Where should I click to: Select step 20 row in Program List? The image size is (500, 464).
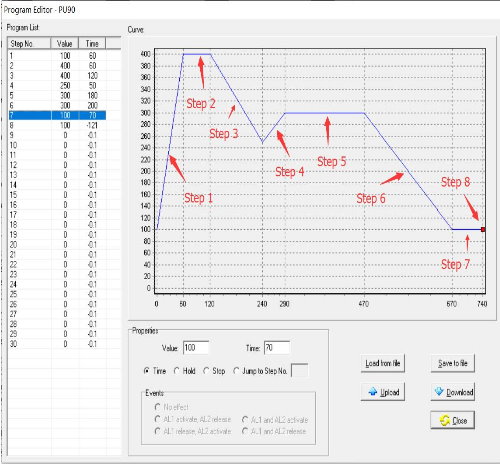coord(57,245)
